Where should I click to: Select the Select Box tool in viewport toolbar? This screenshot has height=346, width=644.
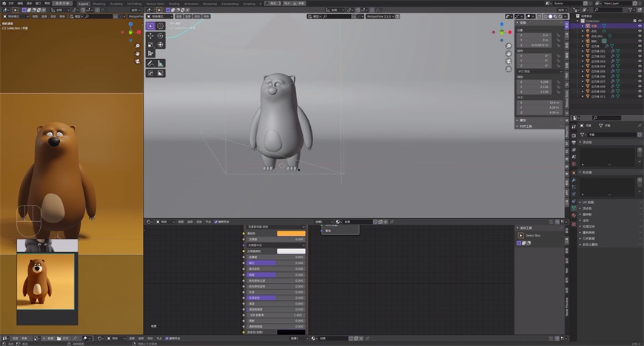pos(151,26)
